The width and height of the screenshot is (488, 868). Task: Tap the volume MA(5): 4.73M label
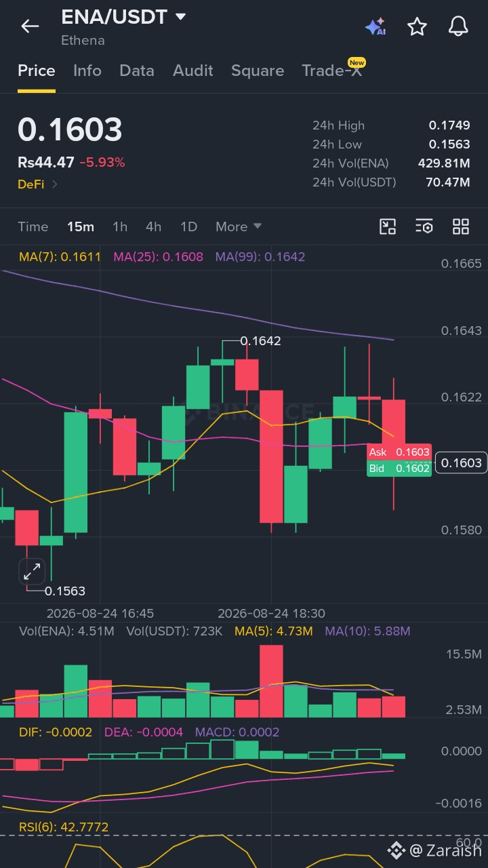pos(274,631)
